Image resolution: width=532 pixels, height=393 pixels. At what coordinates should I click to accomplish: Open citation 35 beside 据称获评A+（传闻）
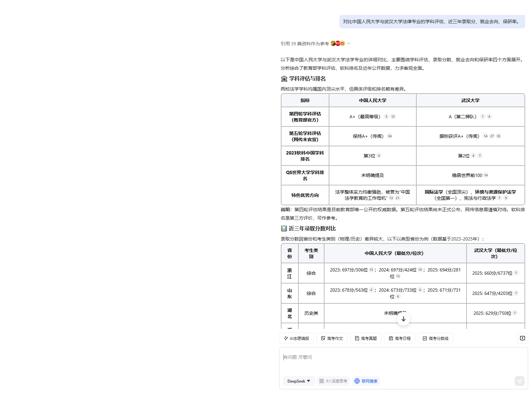point(498,136)
